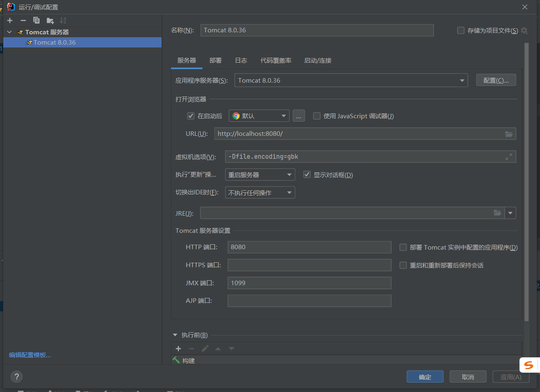Switch to the Startup/Connection tab
This screenshot has height=392, width=540.
coord(318,61)
